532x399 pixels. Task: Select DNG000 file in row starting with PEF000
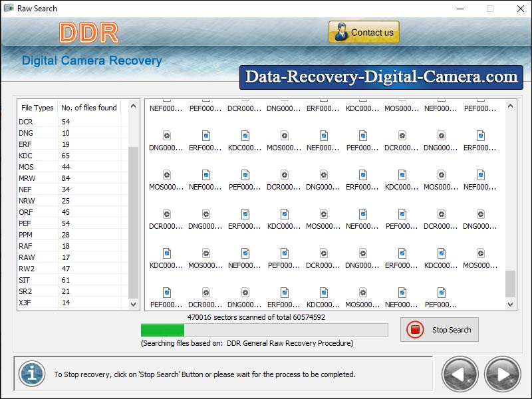tap(245, 297)
